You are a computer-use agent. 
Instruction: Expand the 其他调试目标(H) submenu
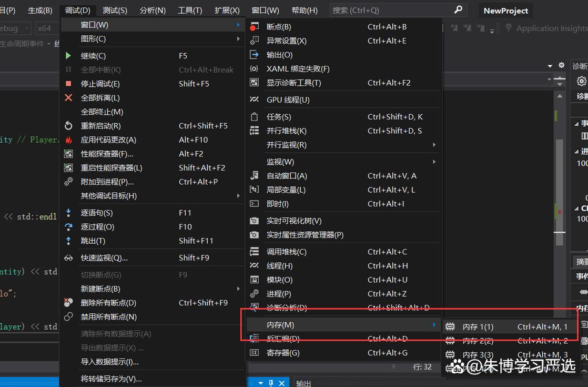pyautogui.click(x=238, y=195)
